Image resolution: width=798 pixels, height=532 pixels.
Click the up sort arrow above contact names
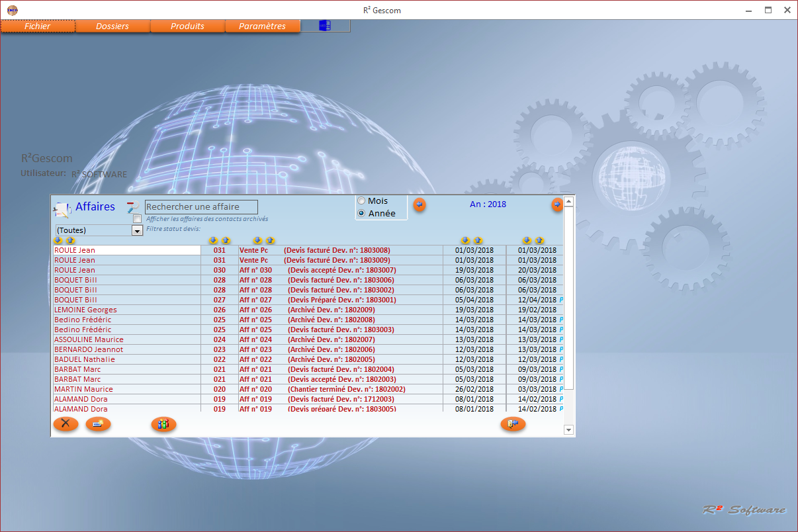click(70, 240)
